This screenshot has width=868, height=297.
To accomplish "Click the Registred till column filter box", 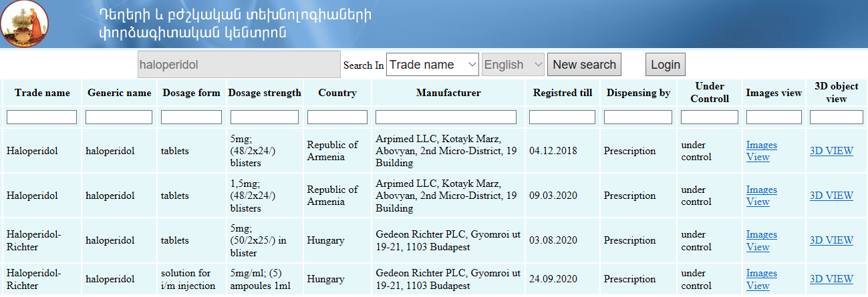I will coord(562,117).
